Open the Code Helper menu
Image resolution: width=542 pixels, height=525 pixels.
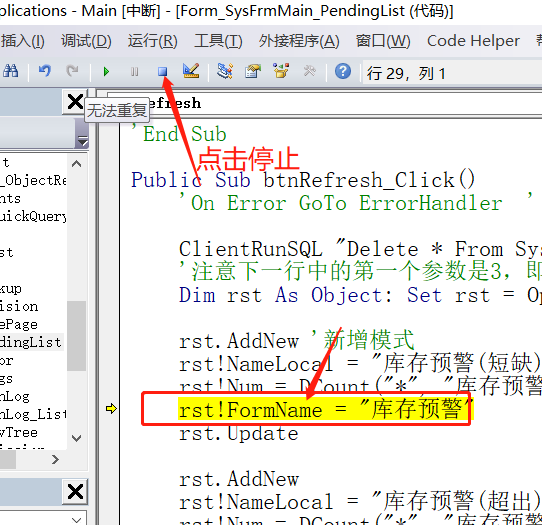(473, 41)
